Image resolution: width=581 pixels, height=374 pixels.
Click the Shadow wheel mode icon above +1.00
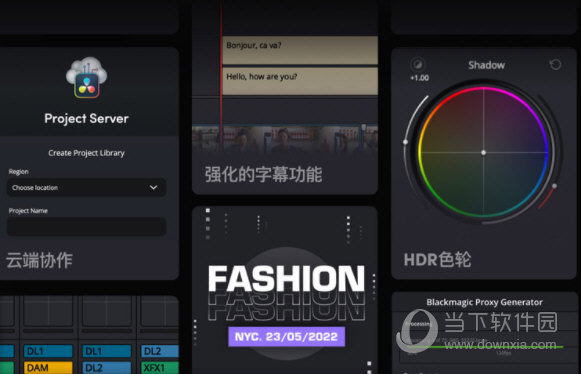[418, 64]
